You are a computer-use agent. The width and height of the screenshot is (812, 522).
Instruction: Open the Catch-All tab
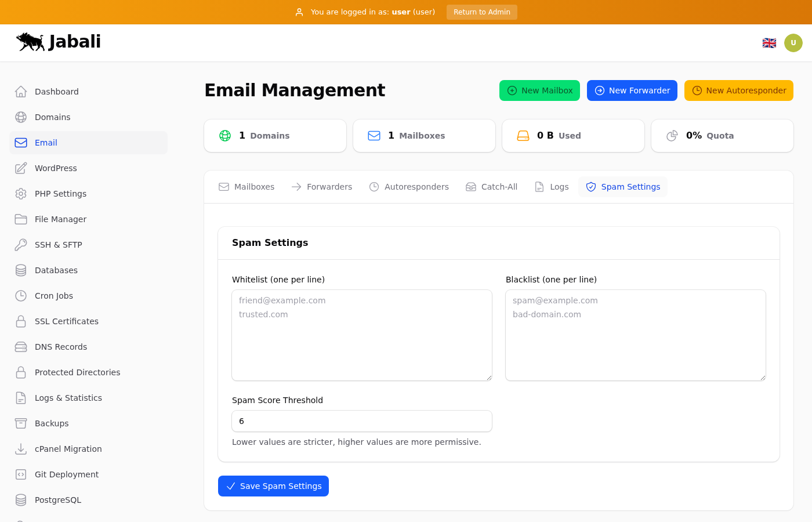click(492, 187)
